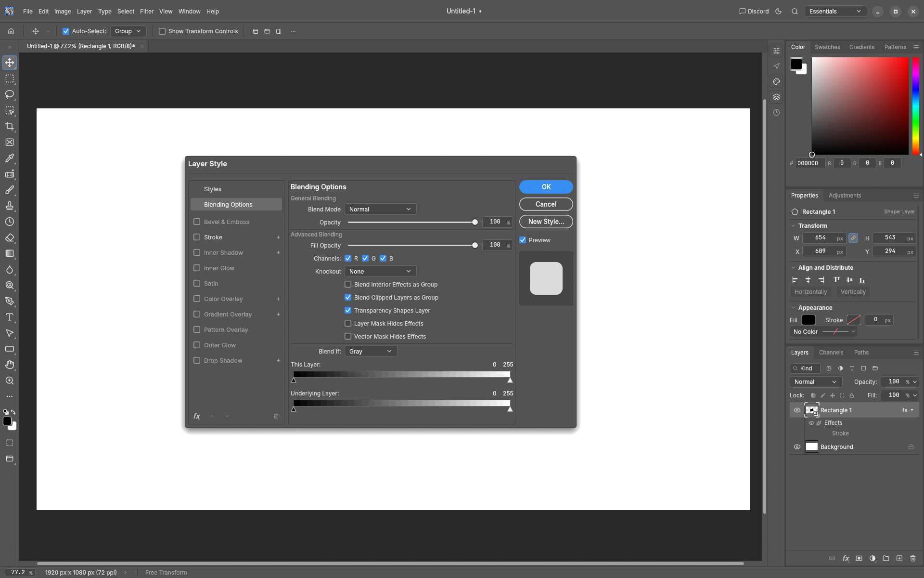Open the Filter menu
The image size is (924, 578).
147,12
